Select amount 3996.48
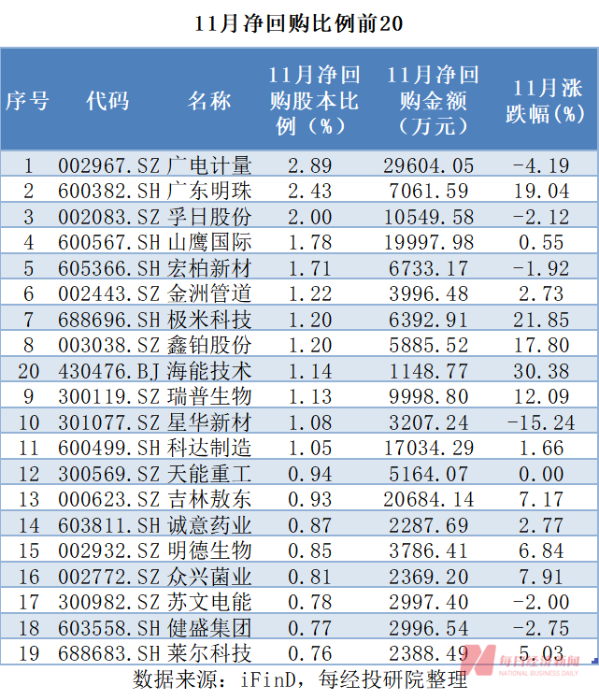 pos(428,293)
